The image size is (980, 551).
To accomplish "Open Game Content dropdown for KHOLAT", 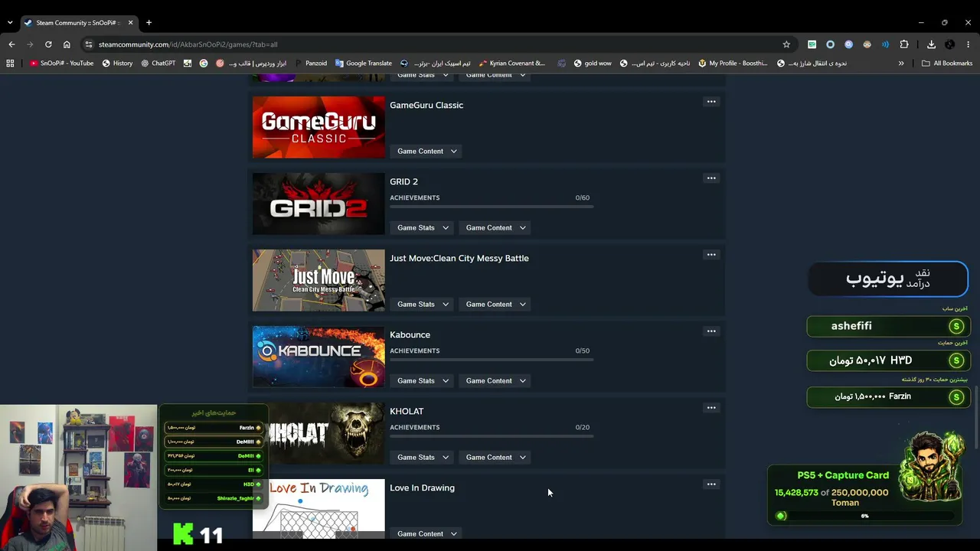I will [495, 458].
